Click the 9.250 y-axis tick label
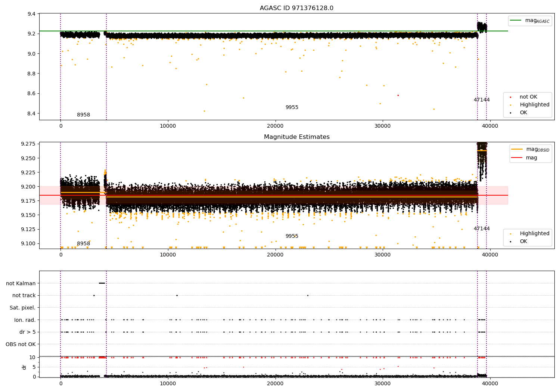Image resolution: width=560 pixels, height=392 pixels. (28, 158)
